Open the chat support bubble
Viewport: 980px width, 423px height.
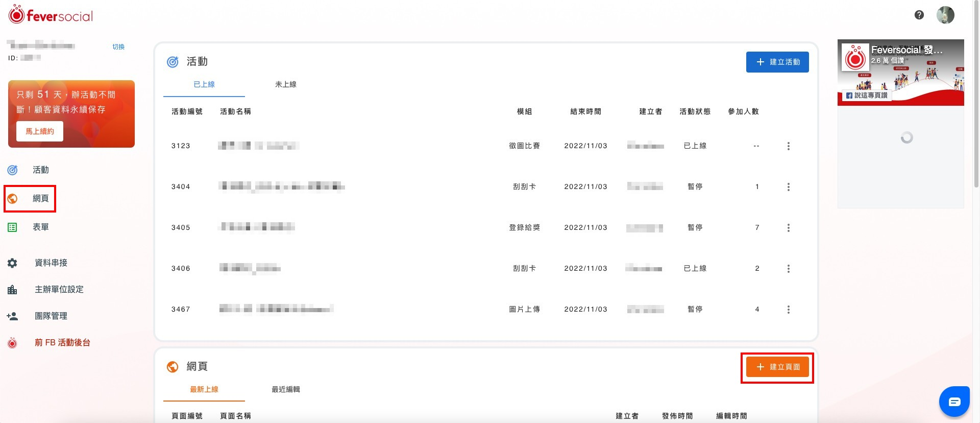[x=954, y=402]
